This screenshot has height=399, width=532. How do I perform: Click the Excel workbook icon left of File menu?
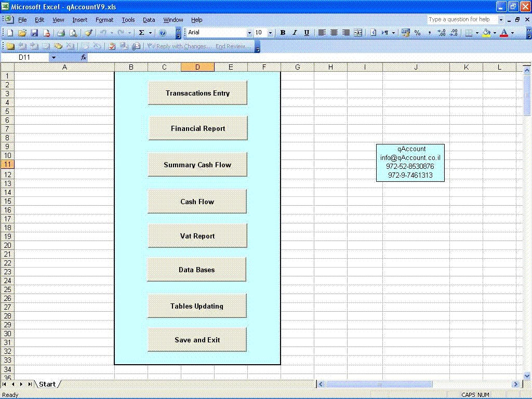pyautogui.click(x=9, y=20)
